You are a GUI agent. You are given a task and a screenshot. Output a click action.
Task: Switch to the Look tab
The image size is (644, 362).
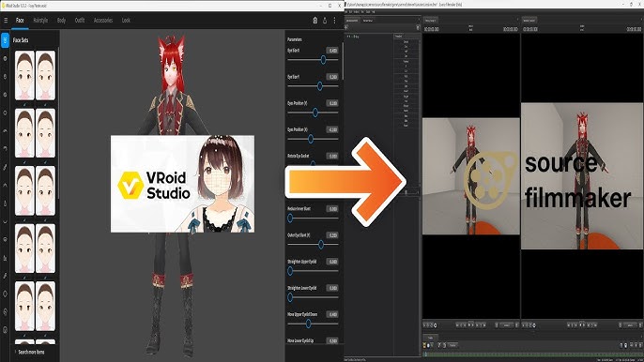tap(126, 20)
